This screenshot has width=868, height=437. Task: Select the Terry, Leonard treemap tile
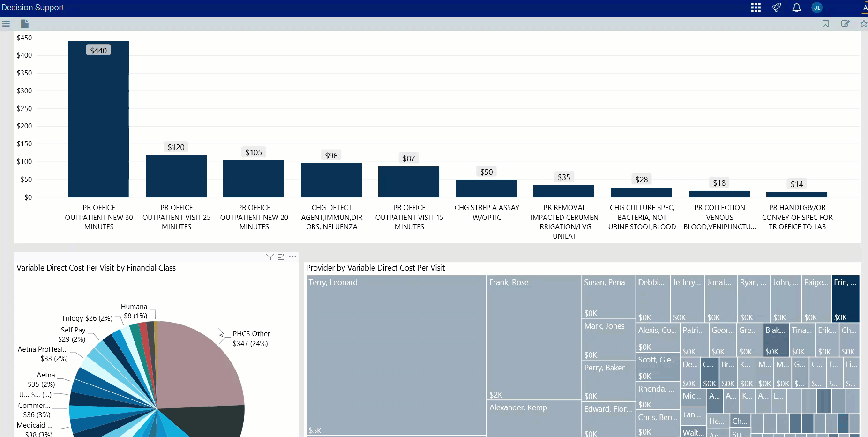tap(397, 355)
